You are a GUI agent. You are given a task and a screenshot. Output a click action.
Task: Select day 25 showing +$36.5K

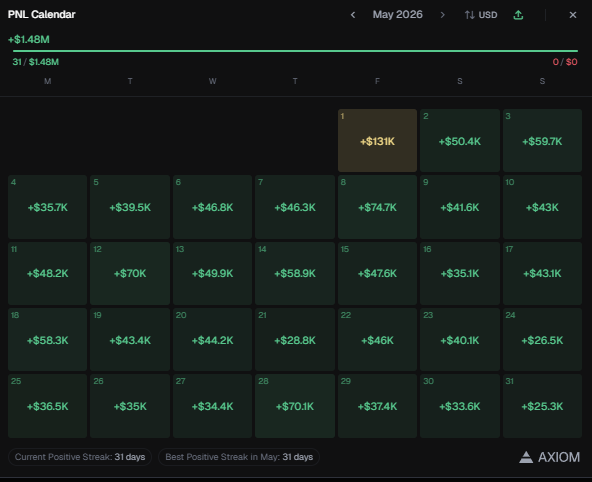click(48, 406)
